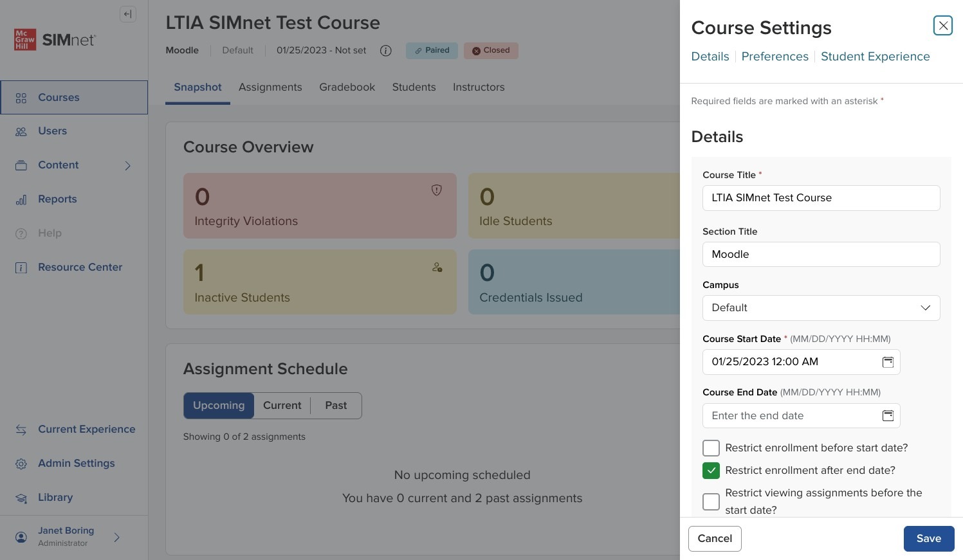This screenshot has width=963, height=560.
Task: Click the Course Title input field
Action: point(821,198)
